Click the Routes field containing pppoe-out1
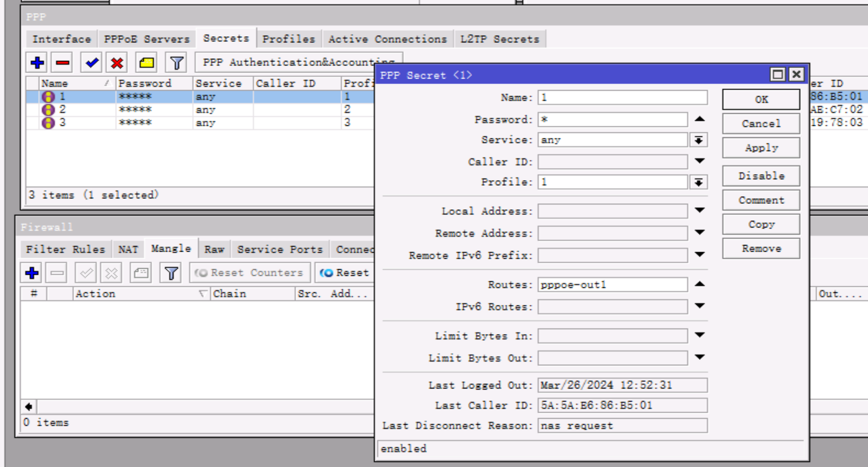Screen dimensions: 868x467 [x=612, y=285]
